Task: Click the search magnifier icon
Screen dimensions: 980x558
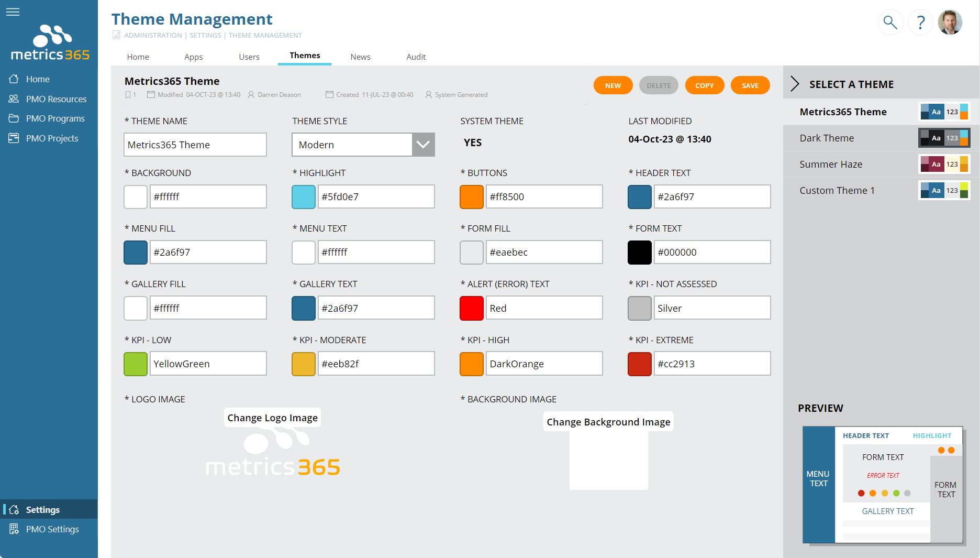Action: point(890,23)
